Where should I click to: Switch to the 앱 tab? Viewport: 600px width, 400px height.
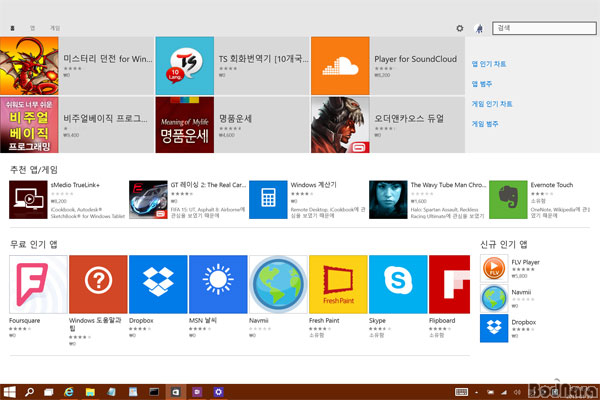pos(33,28)
